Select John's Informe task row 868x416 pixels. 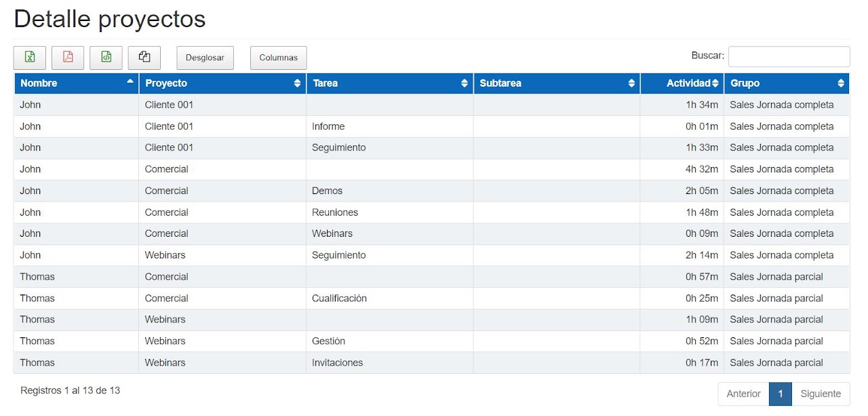pos(328,126)
